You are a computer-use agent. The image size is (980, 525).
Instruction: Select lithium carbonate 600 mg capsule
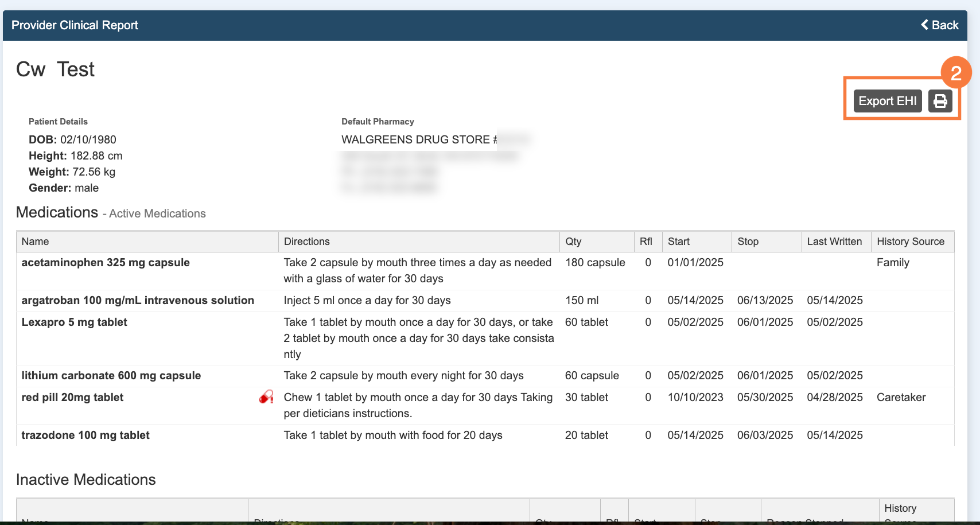click(x=111, y=376)
